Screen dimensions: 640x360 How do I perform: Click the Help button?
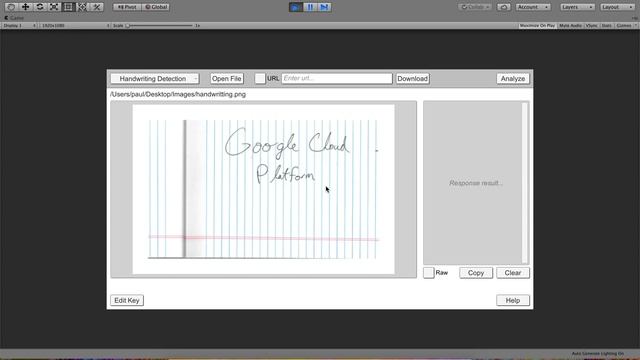513,300
